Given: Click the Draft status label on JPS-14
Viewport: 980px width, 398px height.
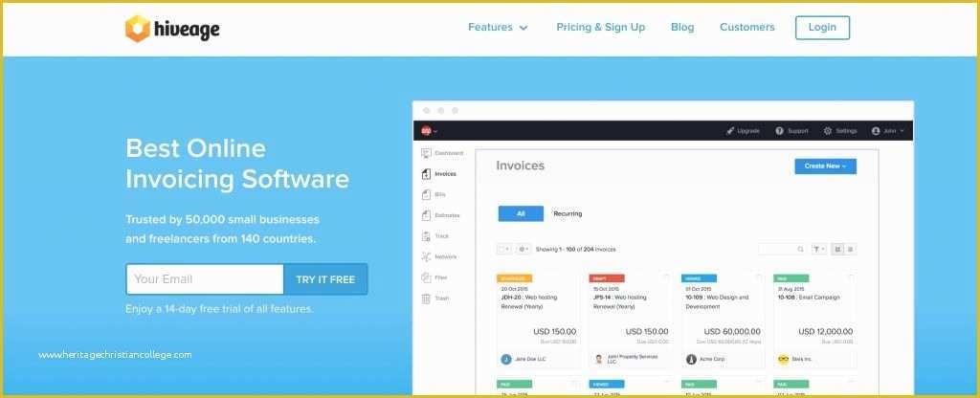Looking at the screenshot, I should (x=607, y=278).
